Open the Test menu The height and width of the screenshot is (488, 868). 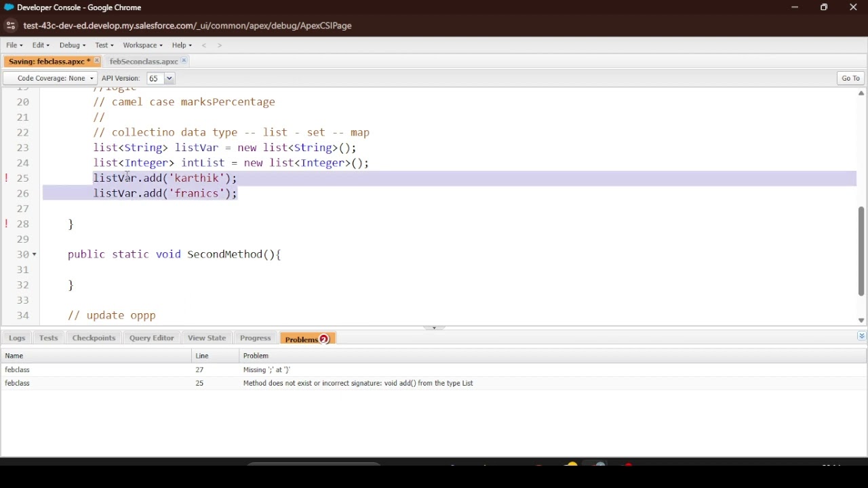[104, 45]
